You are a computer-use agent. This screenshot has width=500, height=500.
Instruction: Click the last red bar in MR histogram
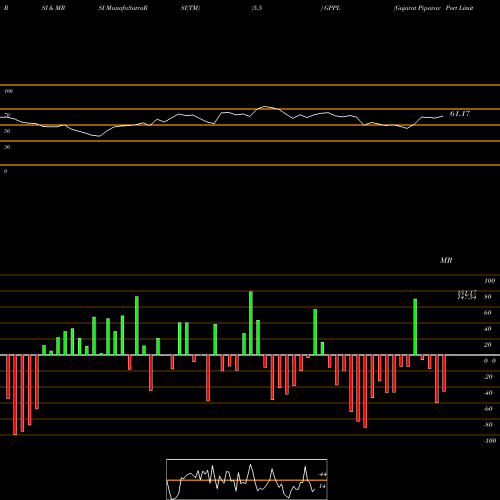[x=444, y=373]
